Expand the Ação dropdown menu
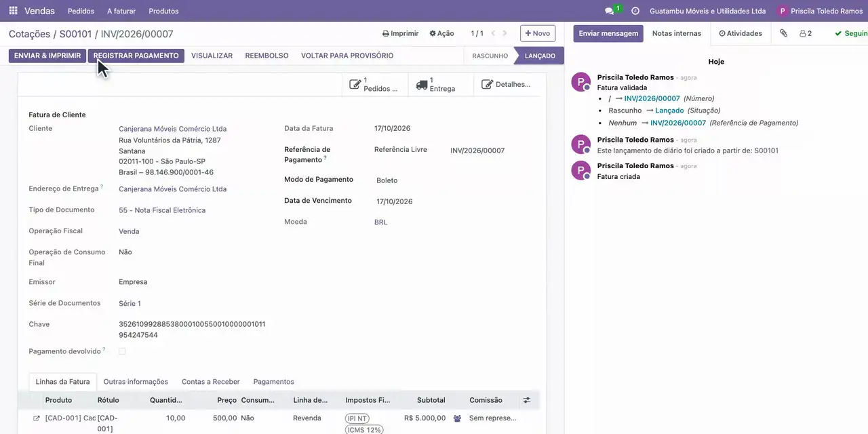 click(x=441, y=33)
